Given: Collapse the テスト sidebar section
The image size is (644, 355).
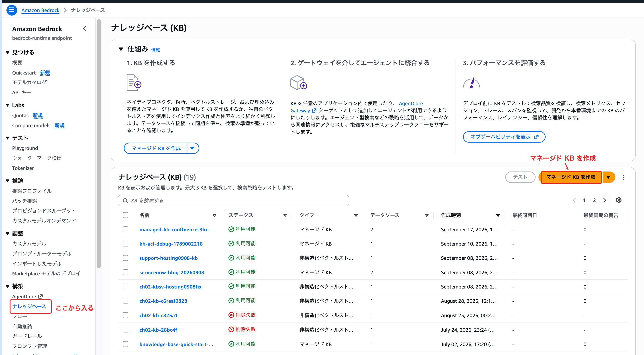Looking at the screenshot, I should click(x=8, y=138).
